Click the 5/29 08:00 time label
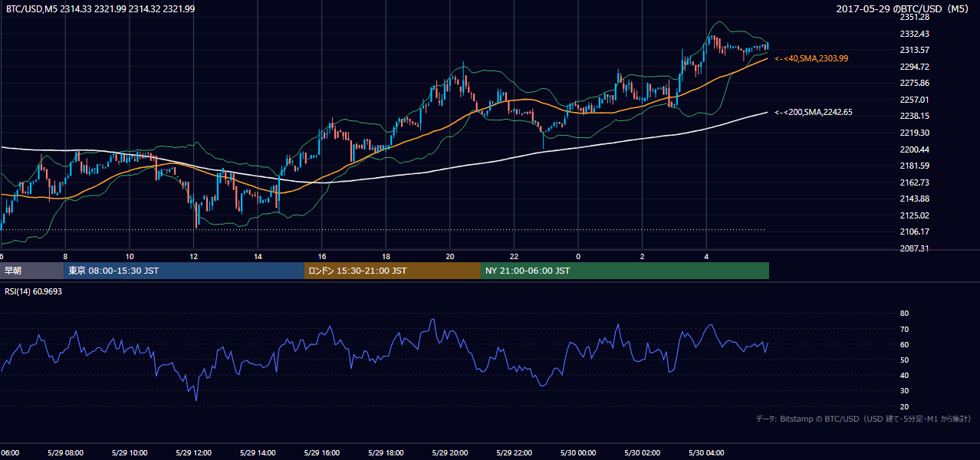This screenshot has width=980, height=460. click(65, 452)
